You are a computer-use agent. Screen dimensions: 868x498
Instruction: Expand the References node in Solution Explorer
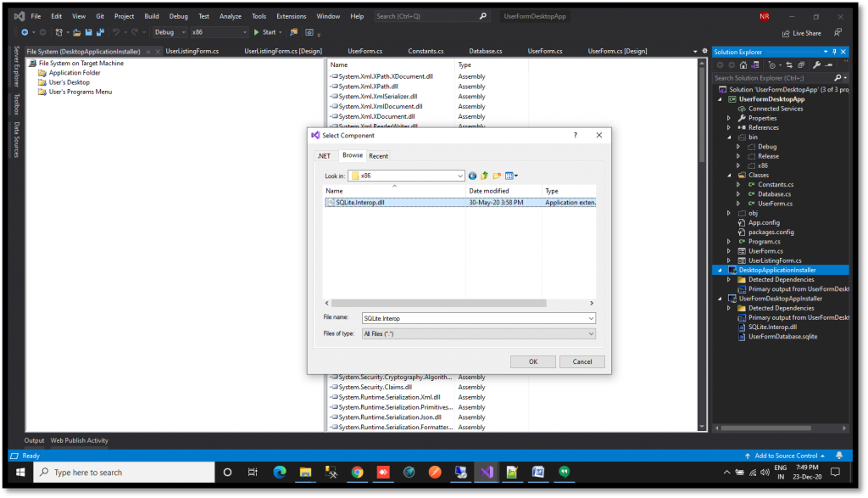pyautogui.click(x=728, y=126)
